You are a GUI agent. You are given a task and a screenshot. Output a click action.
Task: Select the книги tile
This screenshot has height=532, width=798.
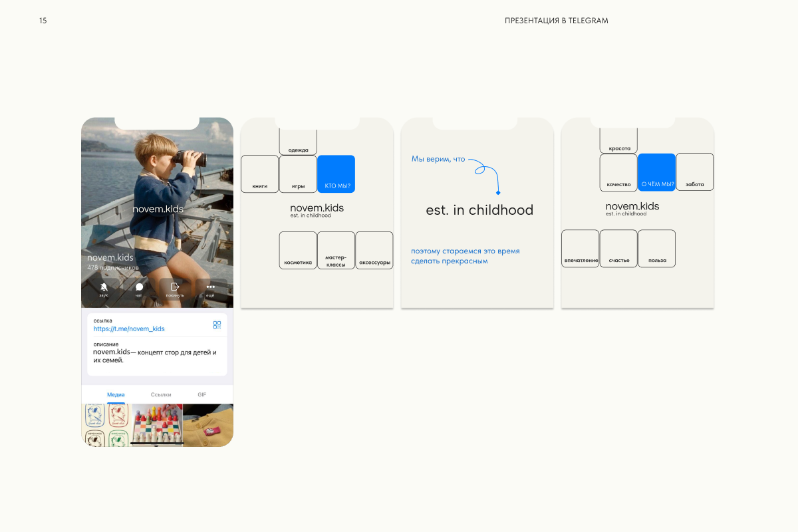pos(259,174)
